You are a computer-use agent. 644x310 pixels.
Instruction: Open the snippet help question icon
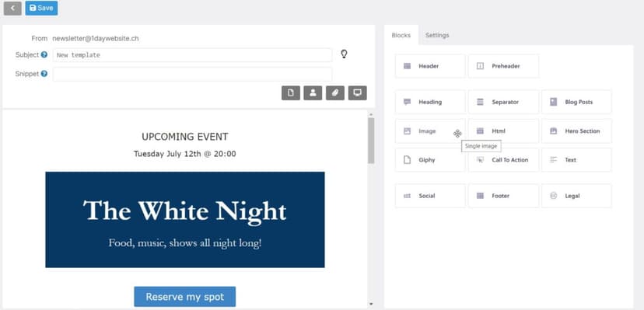44,74
